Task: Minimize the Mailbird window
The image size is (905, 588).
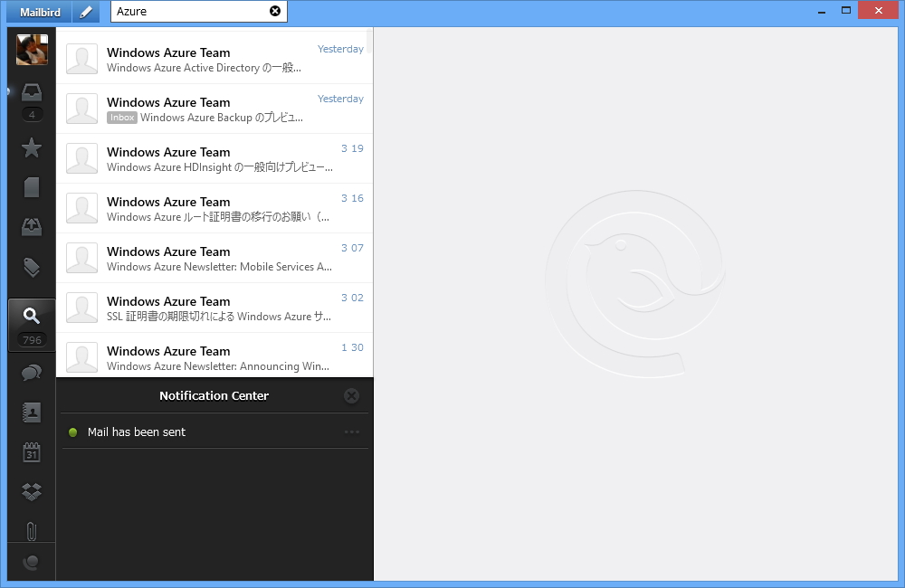Action: click(x=822, y=12)
